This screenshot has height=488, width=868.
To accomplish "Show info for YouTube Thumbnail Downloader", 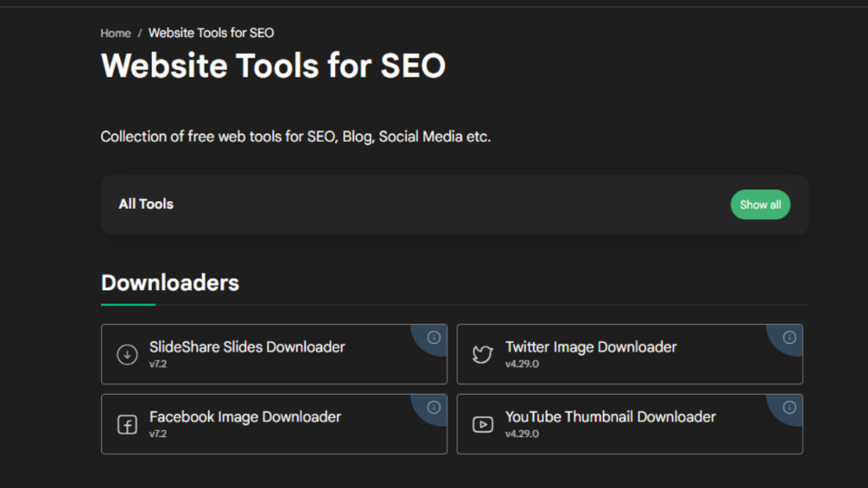I will pos(789,408).
